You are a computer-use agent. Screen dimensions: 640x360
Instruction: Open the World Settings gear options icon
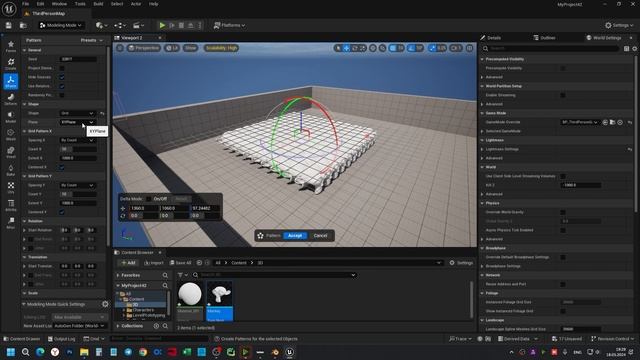[635, 49]
